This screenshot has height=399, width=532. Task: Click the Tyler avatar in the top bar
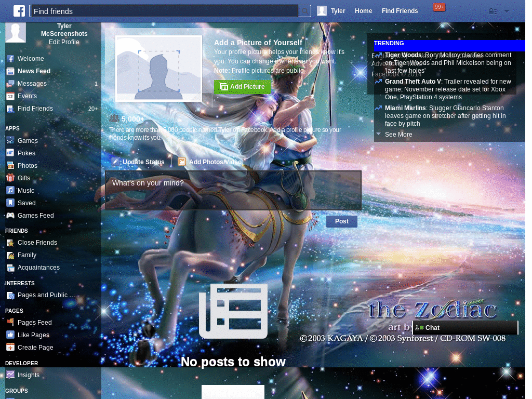click(322, 11)
